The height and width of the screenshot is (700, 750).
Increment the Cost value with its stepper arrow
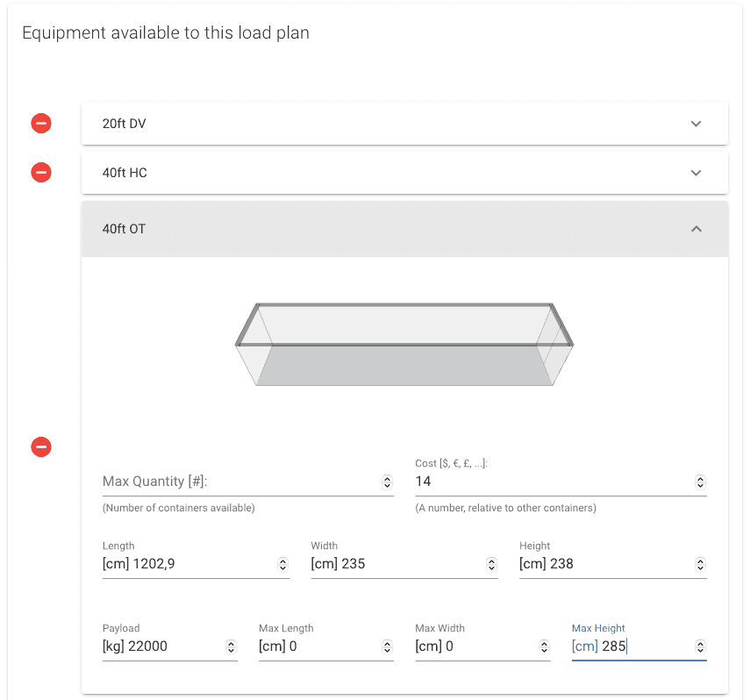coord(700,477)
